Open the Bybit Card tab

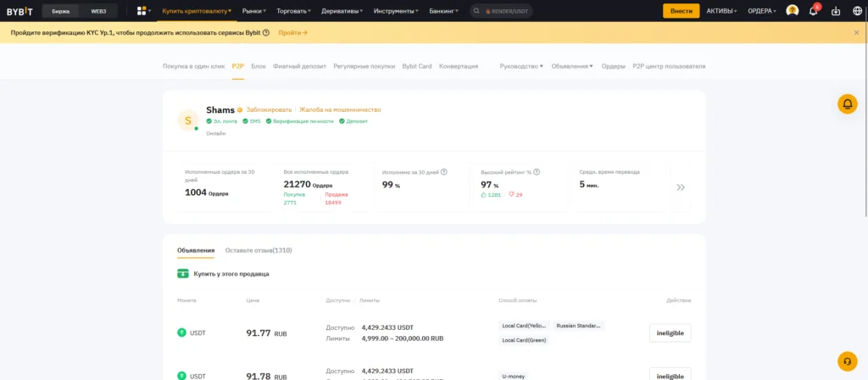[417, 66]
